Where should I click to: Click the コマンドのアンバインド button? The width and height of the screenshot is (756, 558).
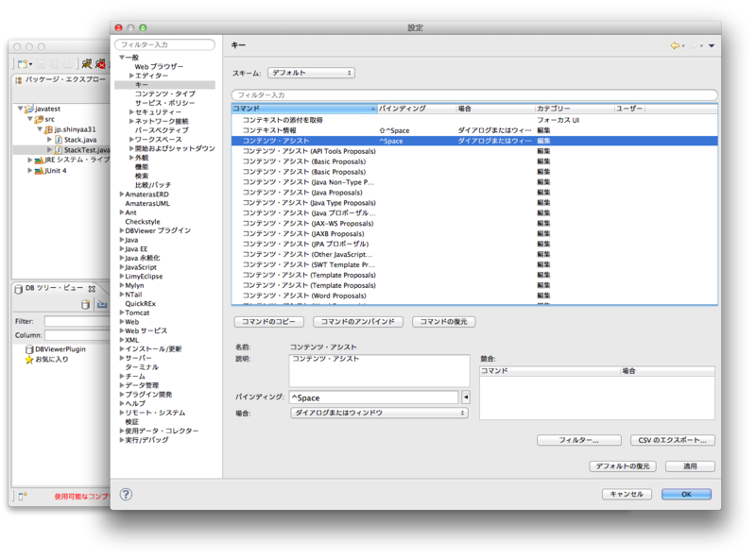point(358,321)
